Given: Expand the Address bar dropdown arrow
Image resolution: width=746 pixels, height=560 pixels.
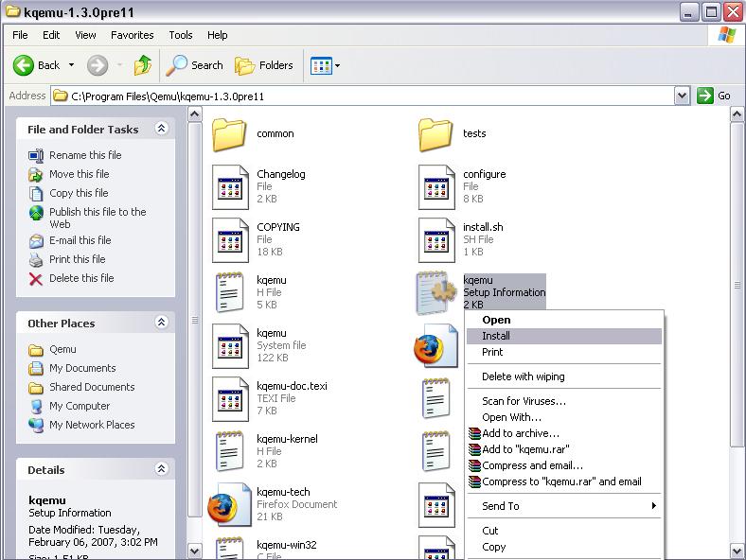Looking at the screenshot, I should coord(682,96).
